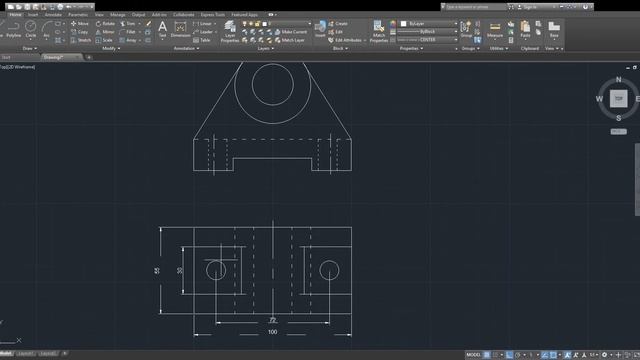This screenshot has height=360, width=640.
Task: Choose the Array tool
Action: (x=128, y=40)
